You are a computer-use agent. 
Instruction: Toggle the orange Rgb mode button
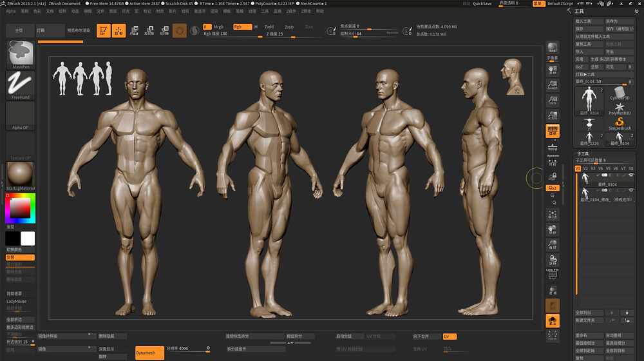coord(242,26)
